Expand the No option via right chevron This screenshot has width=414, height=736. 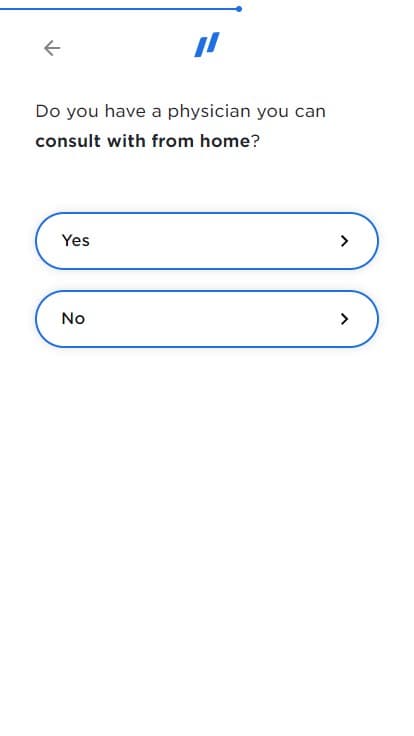(345, 319)
